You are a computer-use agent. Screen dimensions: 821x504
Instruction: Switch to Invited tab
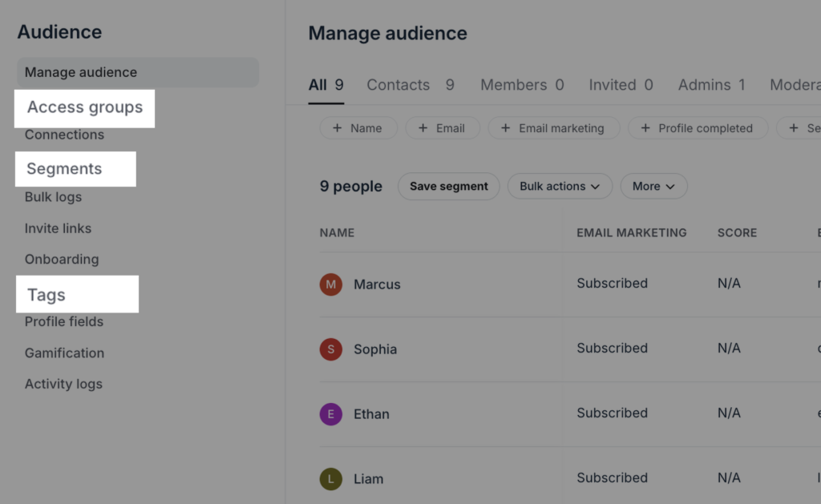pos(621,85)
